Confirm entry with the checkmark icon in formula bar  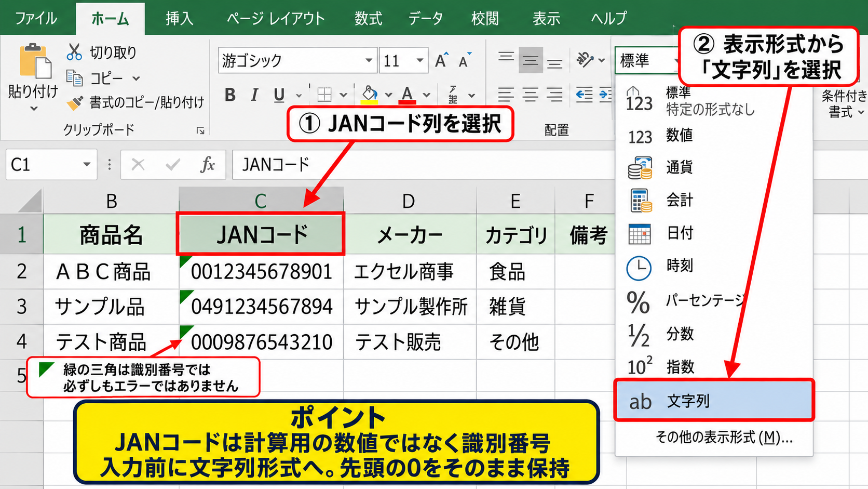172,165
